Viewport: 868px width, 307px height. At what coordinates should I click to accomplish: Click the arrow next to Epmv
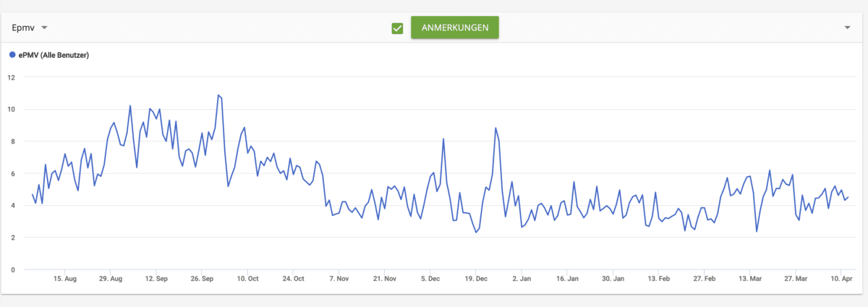point(44,28)
